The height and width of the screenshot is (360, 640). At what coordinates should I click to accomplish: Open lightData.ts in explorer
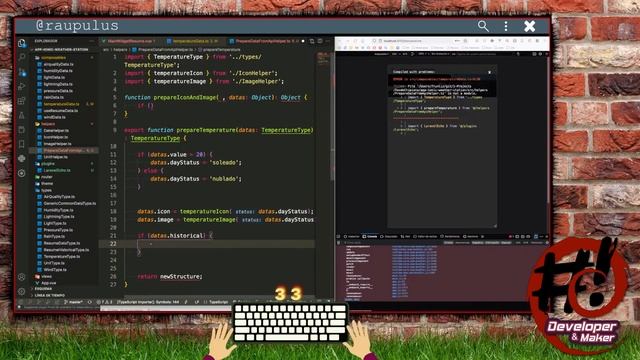pyautogui.click(x=54, y=77)
